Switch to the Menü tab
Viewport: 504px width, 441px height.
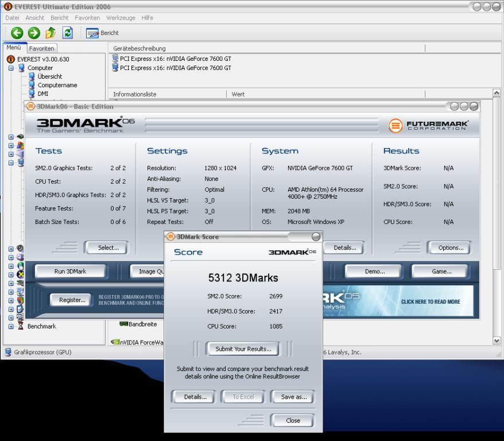point(14,48)
